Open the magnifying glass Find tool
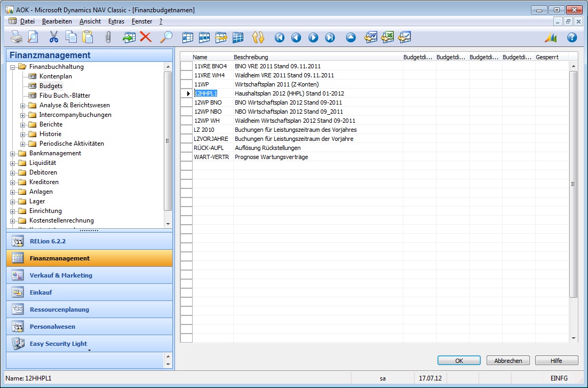This screenshot has width=588, height=388. pyautogui.click(x=166, y=37)
